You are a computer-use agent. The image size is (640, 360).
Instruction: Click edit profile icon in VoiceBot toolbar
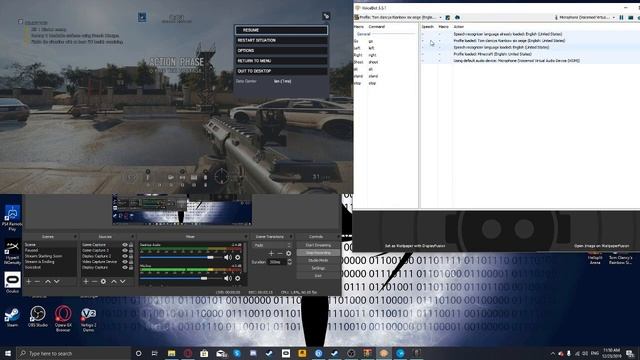click(448, 18)
